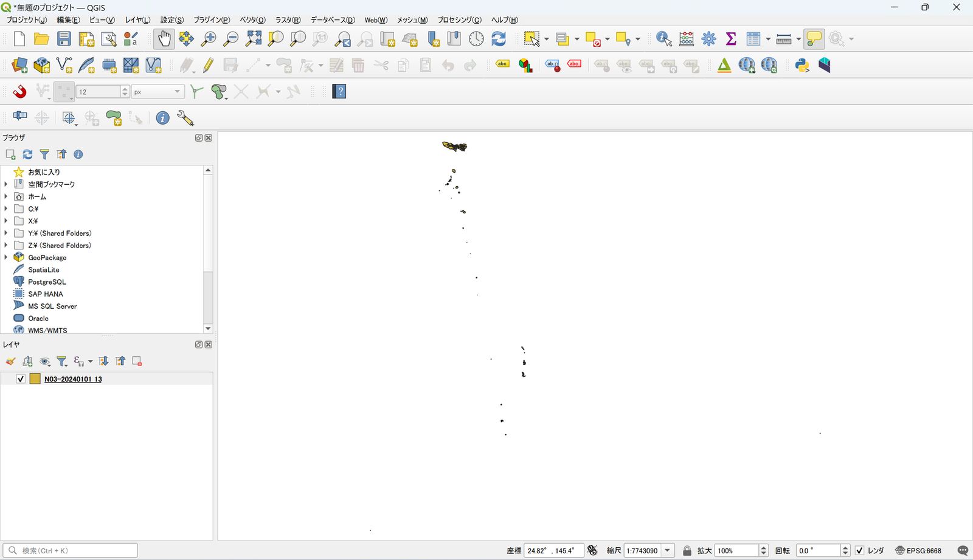Open the Python console icon
Viewport: 973px width, 560px height.
(x=802, y=65)
